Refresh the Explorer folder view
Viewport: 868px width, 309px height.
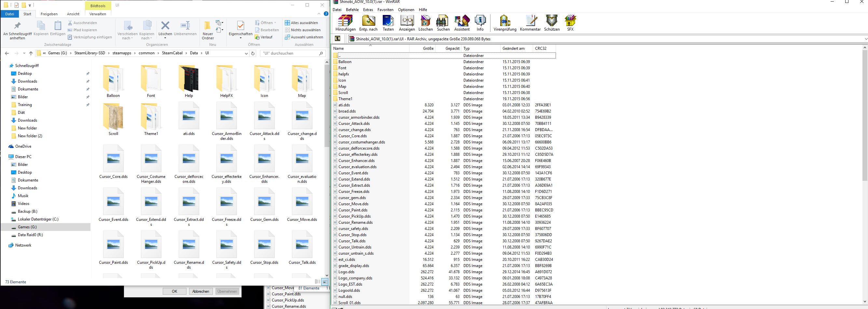[253, 53]
